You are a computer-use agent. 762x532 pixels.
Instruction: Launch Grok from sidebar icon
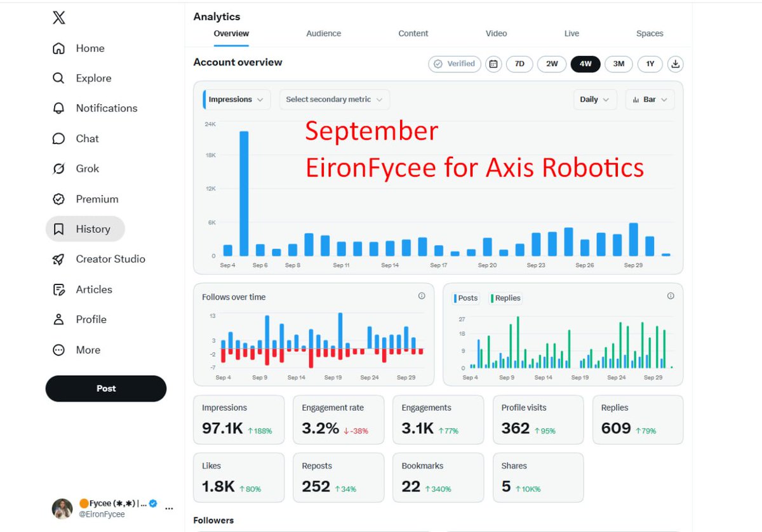point(58,168)
